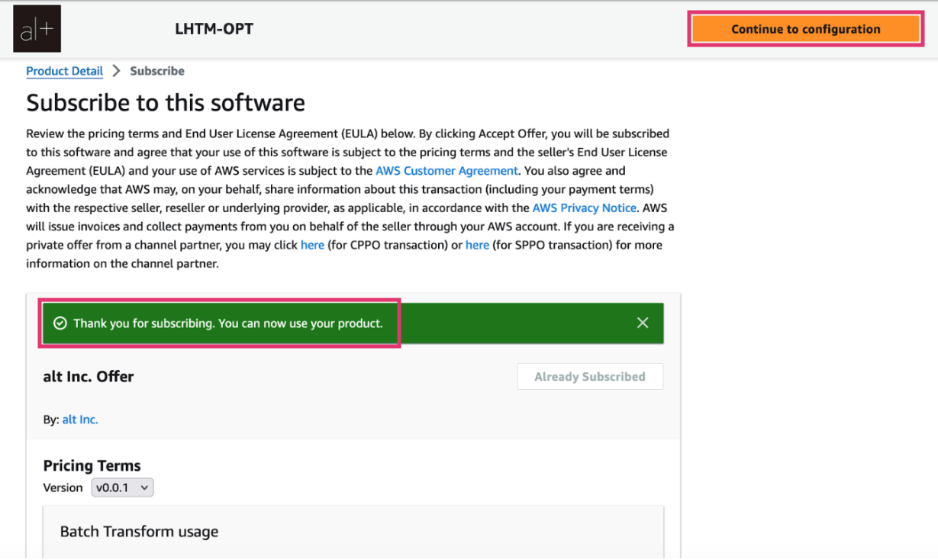The image size is (938, 560).
Task: Follow the 'here' link for CPPO transaction
Action: click(312, 245)
